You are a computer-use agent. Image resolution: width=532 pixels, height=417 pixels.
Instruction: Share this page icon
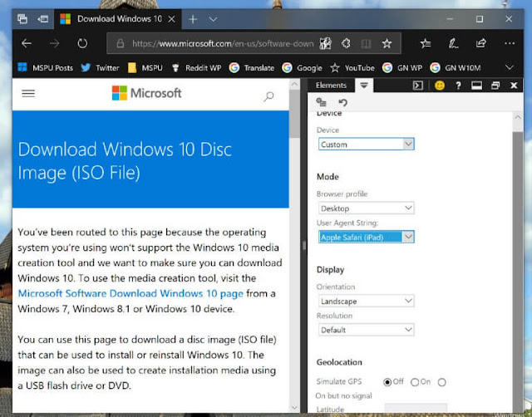(481, 43)
